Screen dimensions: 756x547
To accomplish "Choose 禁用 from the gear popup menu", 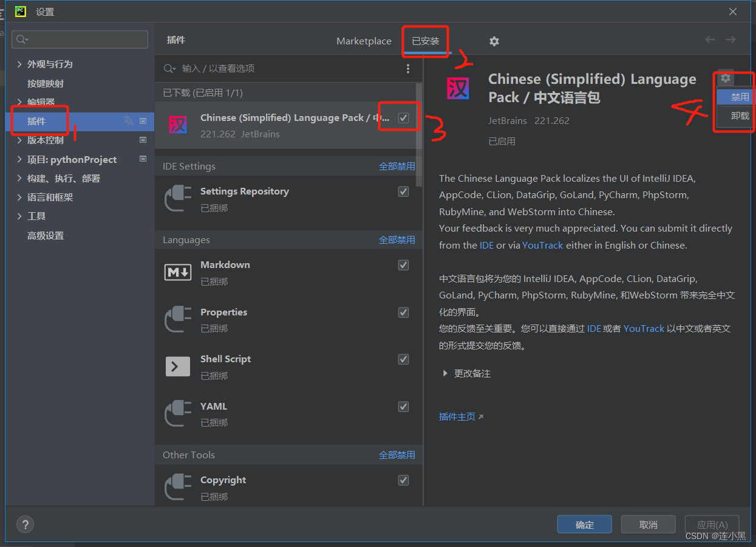I will 734,97.
